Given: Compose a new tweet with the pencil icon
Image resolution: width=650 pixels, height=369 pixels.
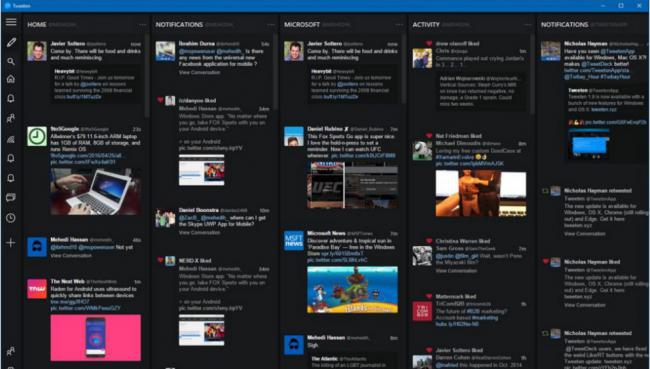Looking at the screenshot, I should 11,42.
